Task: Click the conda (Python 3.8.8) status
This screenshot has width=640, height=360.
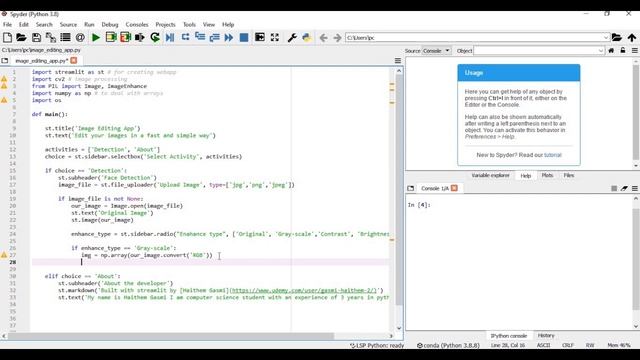Action: [448, 345]
